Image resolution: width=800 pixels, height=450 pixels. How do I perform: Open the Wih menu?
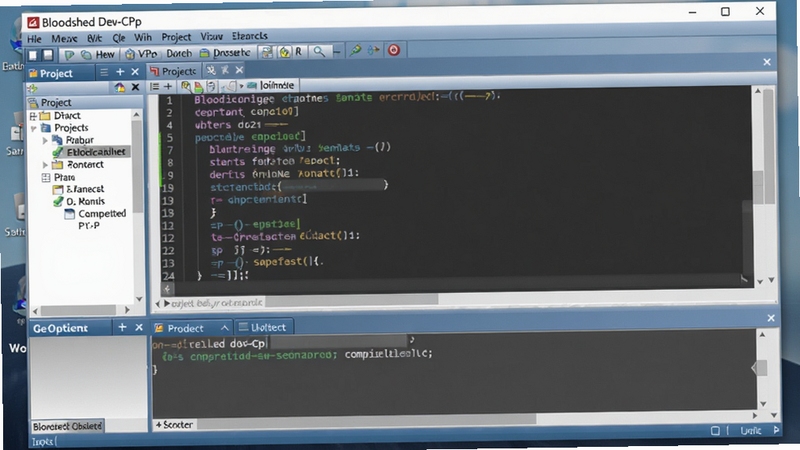click(143, 38)
